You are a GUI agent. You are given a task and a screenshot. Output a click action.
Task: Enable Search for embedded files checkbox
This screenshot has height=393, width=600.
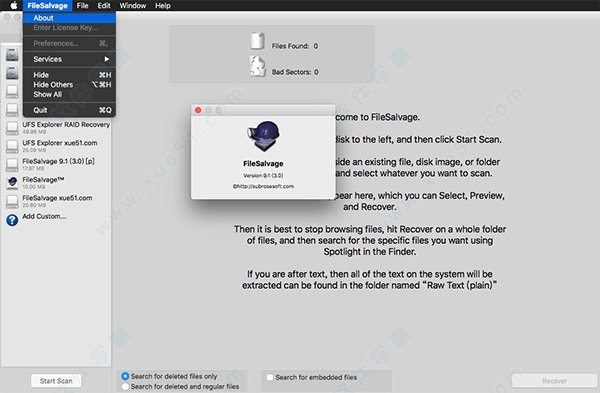[x=270, y=377]
